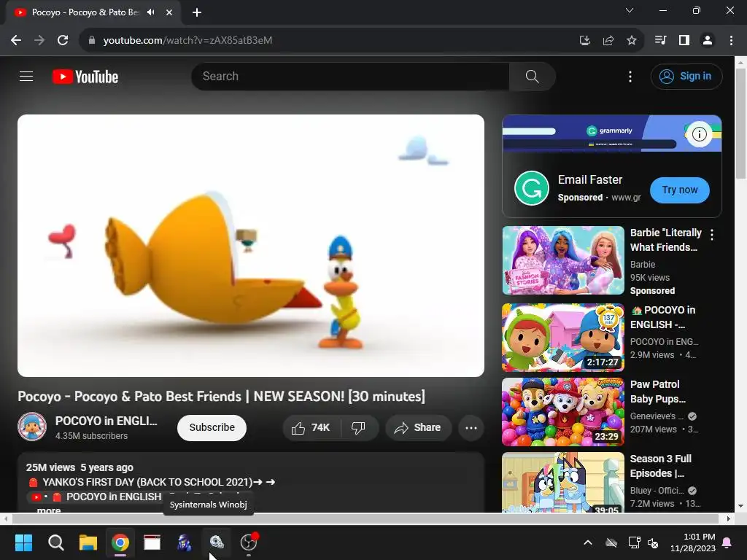The image size is (747, 560).
Task: Click the video player to pause playback
Action: click(x=251, y=245)
